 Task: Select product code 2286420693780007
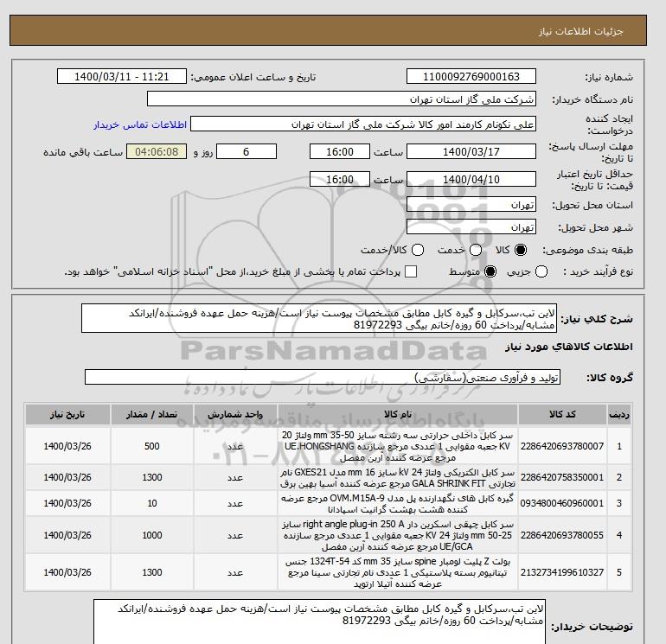pyautogui.click(x=562, y=446)
